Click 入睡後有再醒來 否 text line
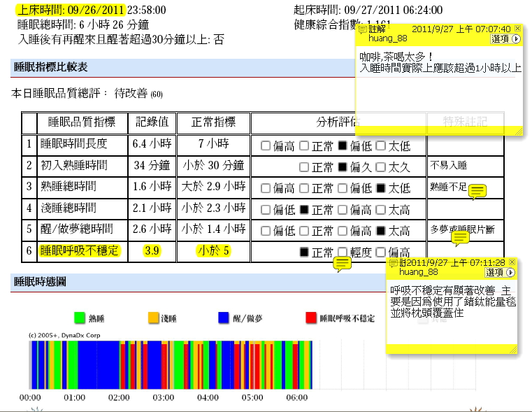Screen dimensions: 532x412 click(x=121, y=40)
